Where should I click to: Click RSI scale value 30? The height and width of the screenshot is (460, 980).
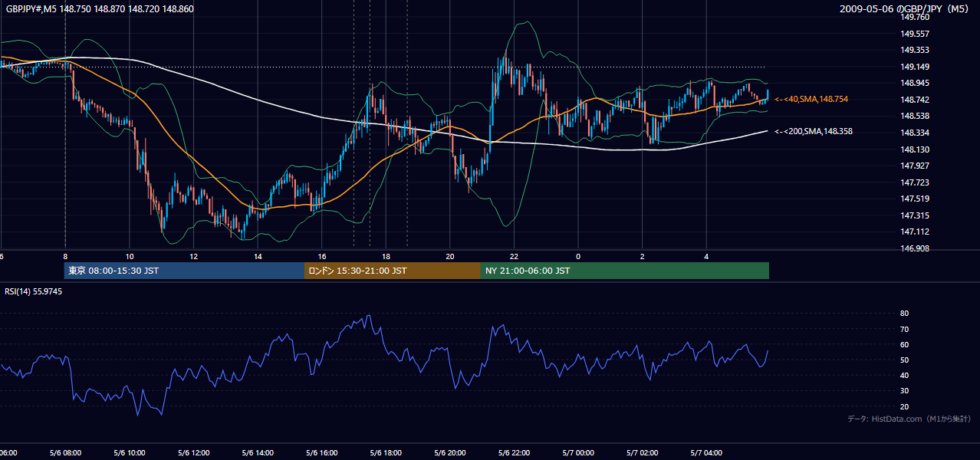point(904,391)
